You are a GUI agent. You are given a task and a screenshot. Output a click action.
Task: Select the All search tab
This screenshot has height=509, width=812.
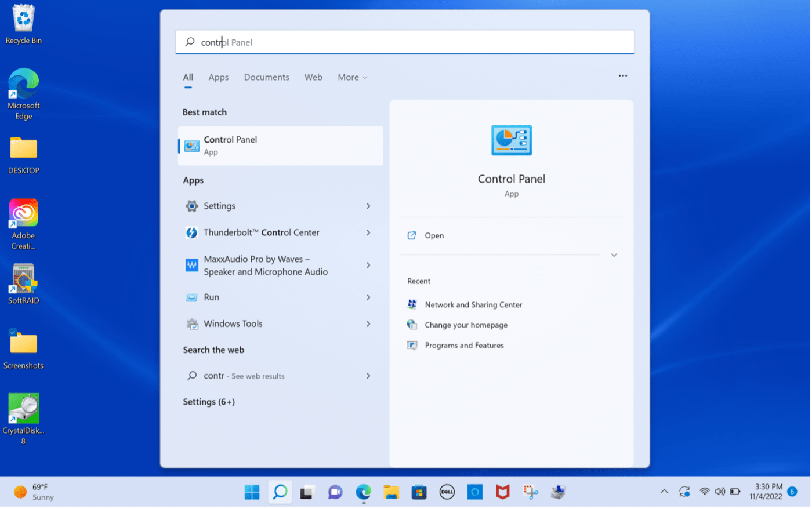click(188, 78)
